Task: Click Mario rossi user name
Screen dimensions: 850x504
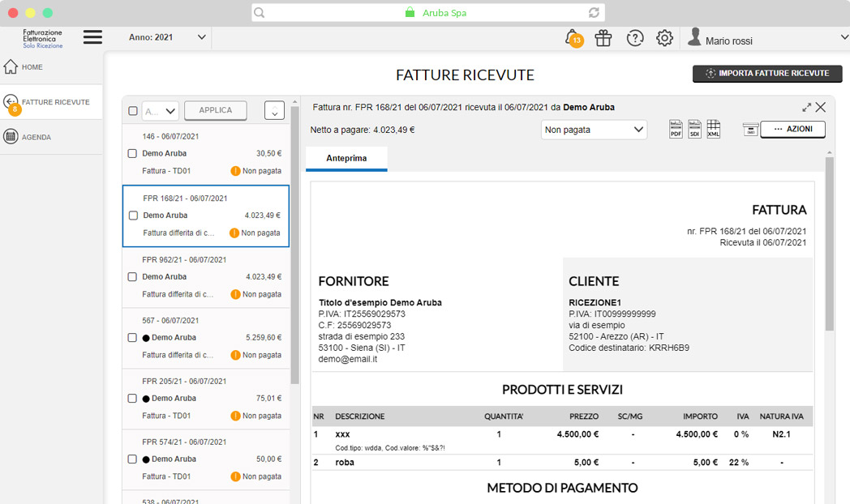Action: pos(728,41)
